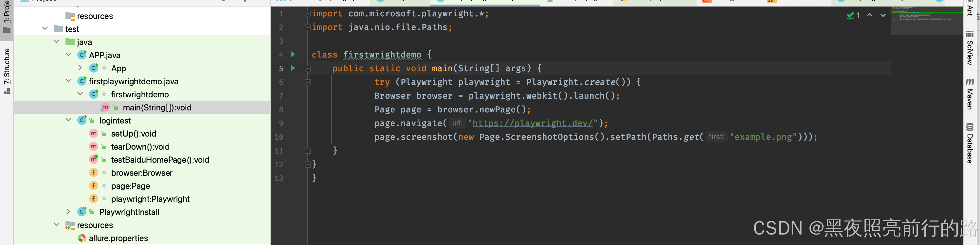This screenshot has height=245, width=980.
Task: Open the SciView tool window
Action: point(970,48)
